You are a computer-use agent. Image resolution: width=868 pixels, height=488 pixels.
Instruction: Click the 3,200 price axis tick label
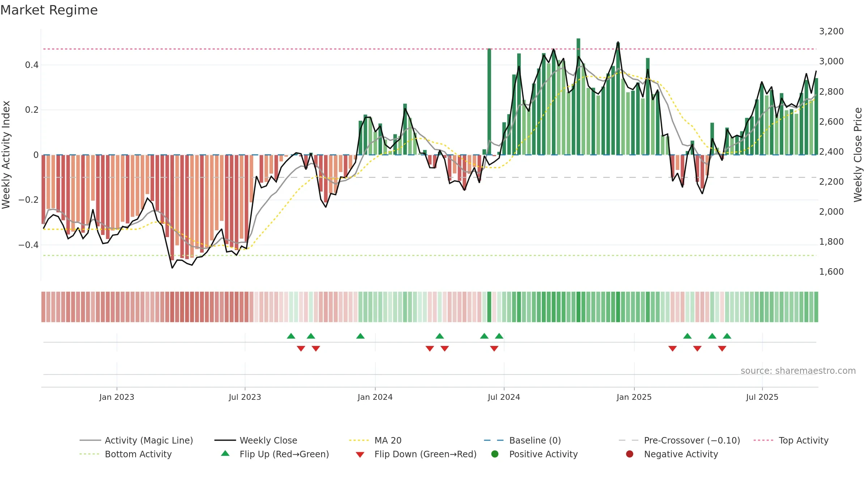[x=831, y=31]
